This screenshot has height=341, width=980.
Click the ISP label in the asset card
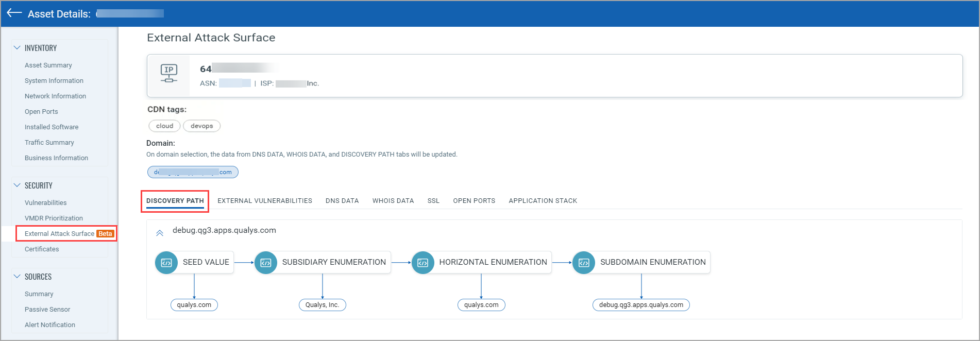click(x=267, y=83)
